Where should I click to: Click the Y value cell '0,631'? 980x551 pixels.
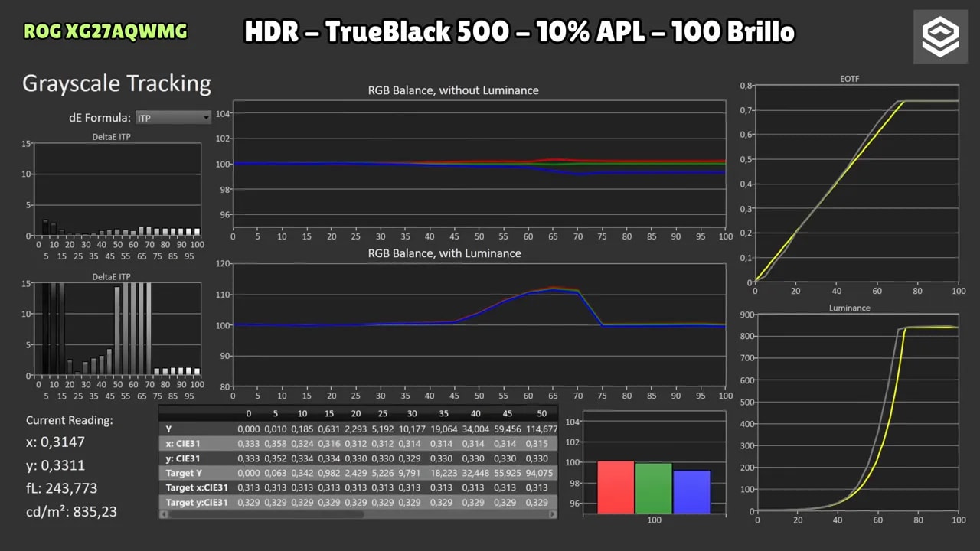(x=329, y=429)
